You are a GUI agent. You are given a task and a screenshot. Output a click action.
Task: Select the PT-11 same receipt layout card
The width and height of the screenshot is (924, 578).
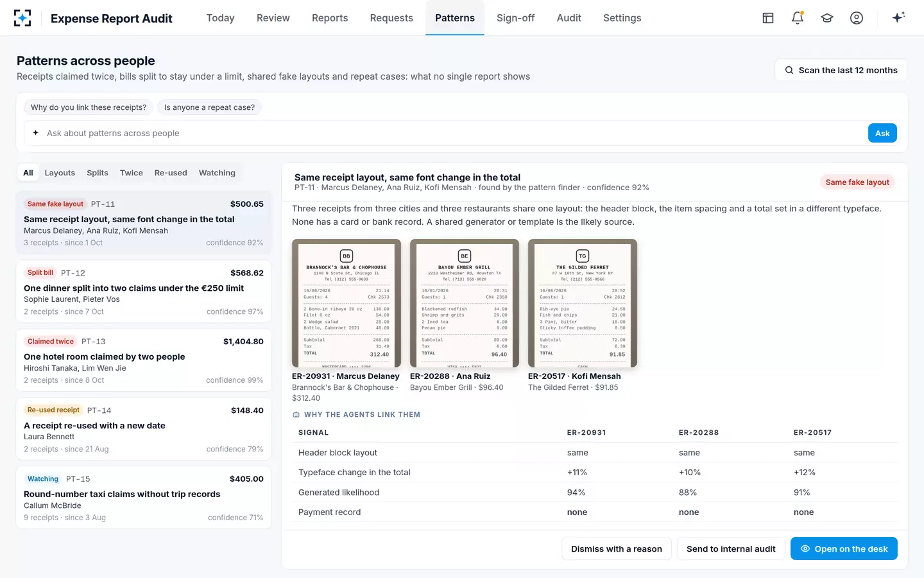144,222
